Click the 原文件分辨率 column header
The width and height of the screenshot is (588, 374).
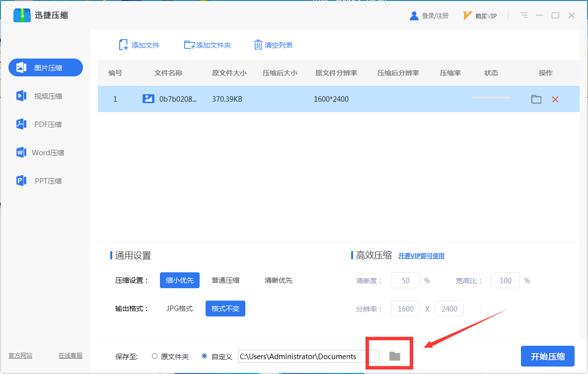tap(336, 73)
